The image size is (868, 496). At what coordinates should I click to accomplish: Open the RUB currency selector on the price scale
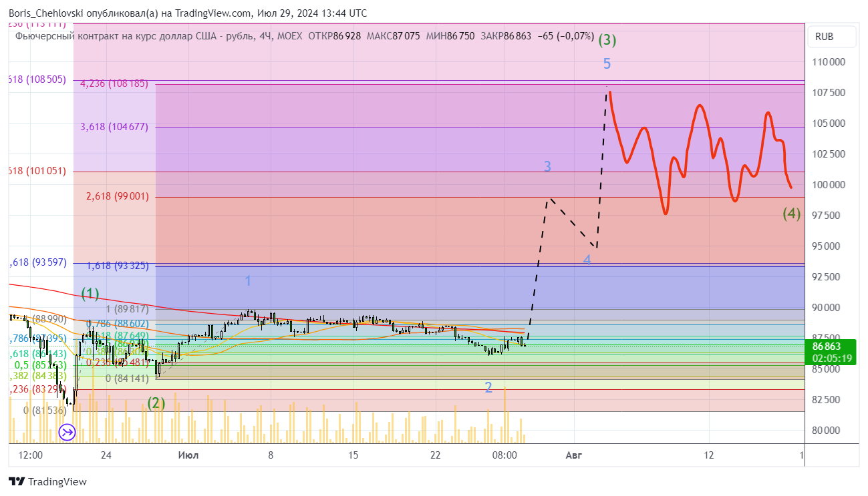pos(831,37)
